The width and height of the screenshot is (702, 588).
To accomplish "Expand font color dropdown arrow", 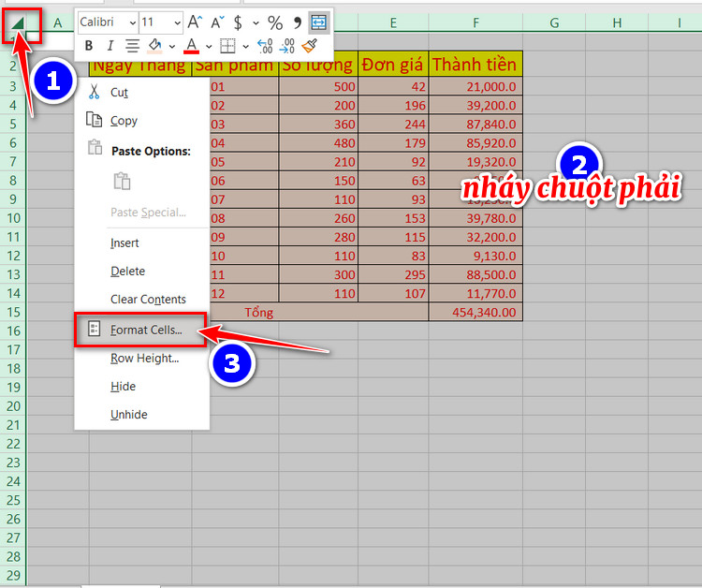I will (209, 46).
